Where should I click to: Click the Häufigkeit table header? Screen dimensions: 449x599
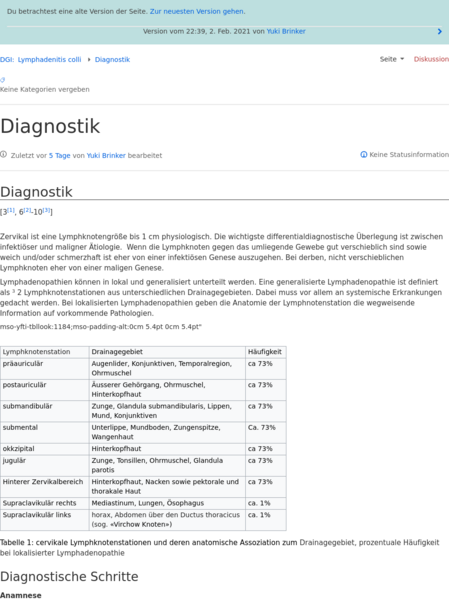[x=266, y=352]
